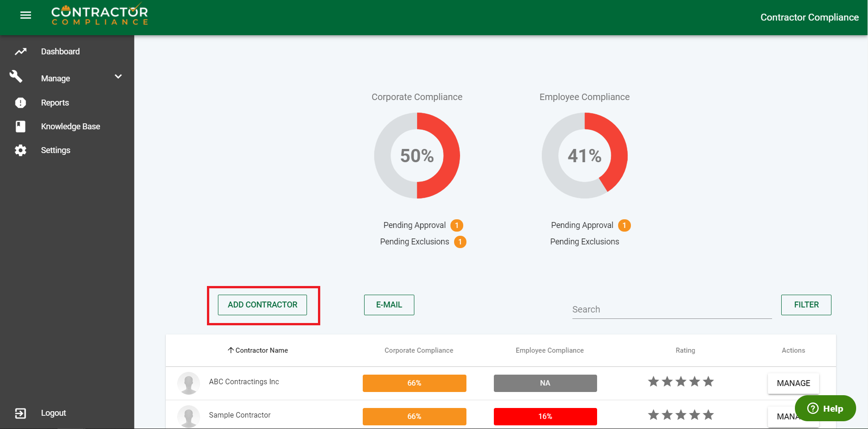Screen dimensions: 868x429
Task: Click Sample Contractor's red 16% compliance bar
Action: pyautogui.click(x=545, y=416)
